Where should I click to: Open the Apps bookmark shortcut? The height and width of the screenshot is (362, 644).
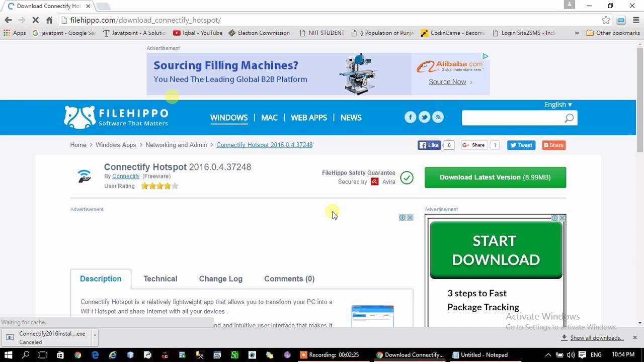[15, 33]
